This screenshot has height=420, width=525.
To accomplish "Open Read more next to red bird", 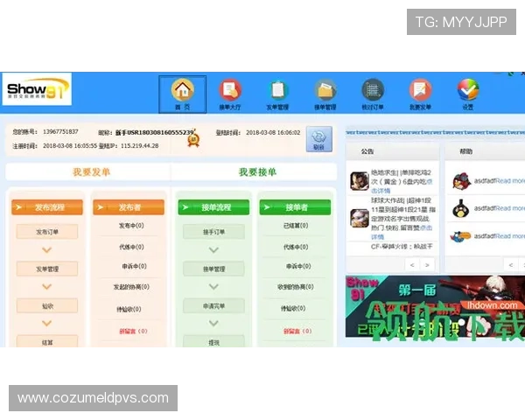I will 510,181.
